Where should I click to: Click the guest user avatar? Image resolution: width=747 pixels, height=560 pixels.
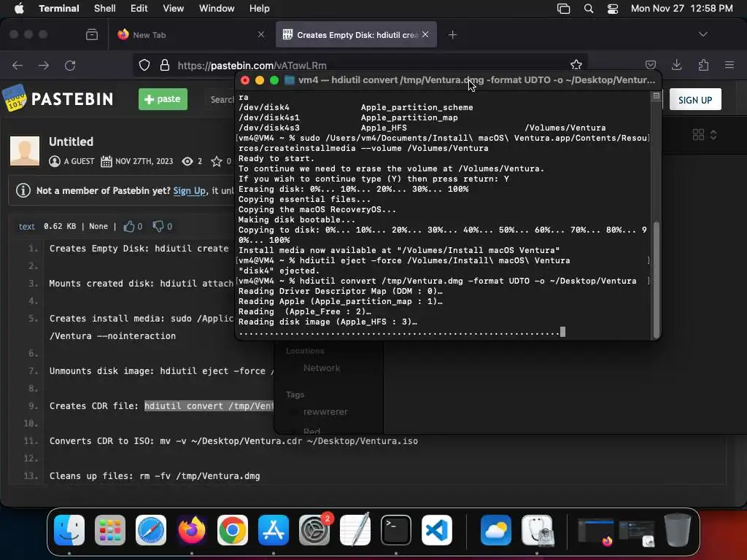coord(25,151)
